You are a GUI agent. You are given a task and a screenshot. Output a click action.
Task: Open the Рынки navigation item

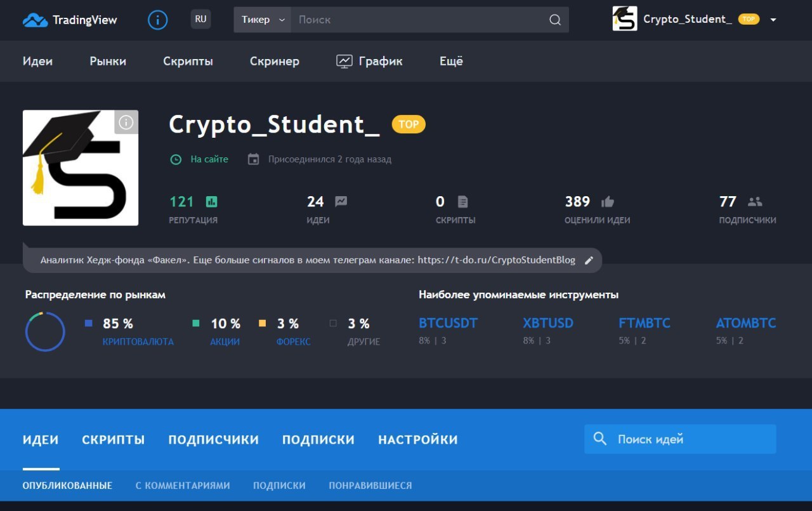(108, 61)
